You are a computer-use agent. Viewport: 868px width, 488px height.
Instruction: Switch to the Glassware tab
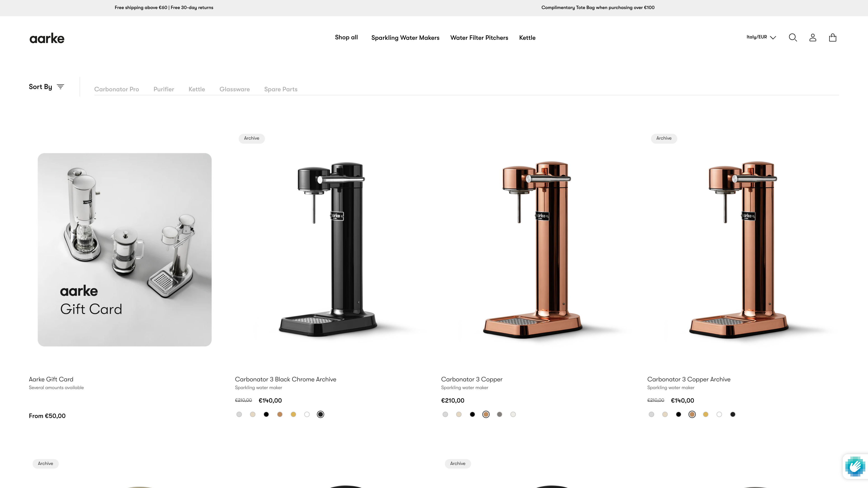235,89
